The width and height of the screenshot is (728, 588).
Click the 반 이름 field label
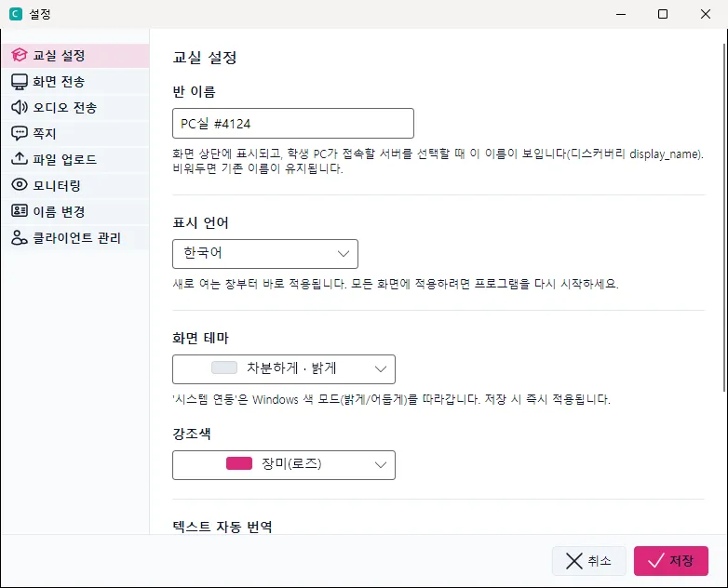point(194,91)
